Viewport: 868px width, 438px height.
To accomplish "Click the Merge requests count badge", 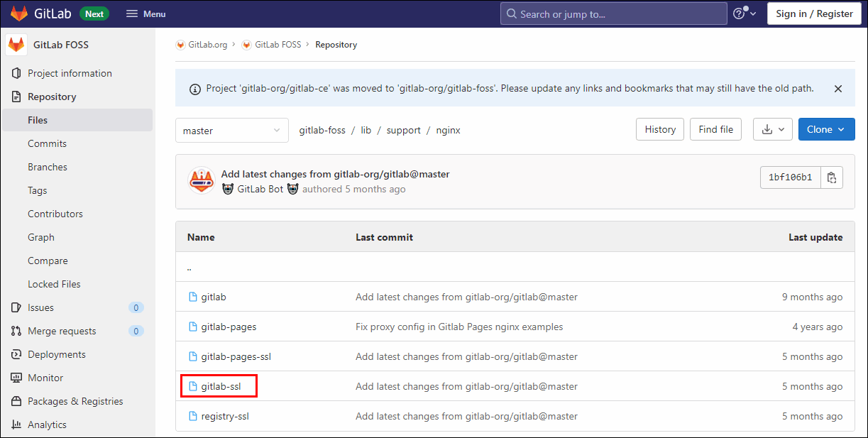I will coord(136,331).
